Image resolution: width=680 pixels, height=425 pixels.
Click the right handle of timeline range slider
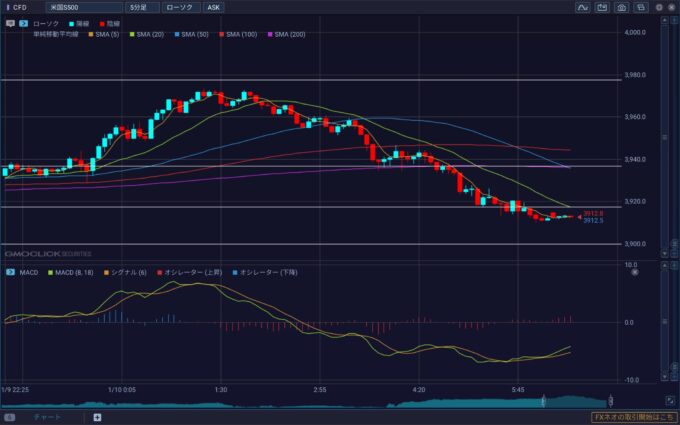click(543, 402)
